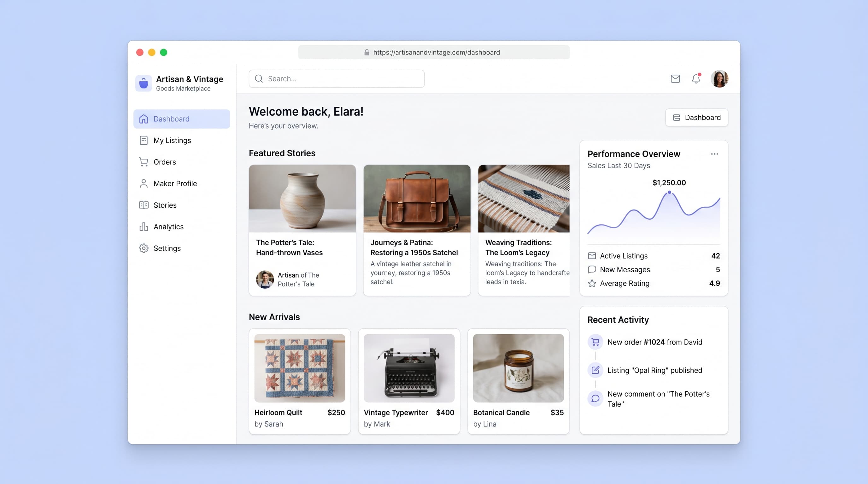Click the $400 price on Vintage Typewriter
This screenshot has width=868, height=484.
[445, 413]
